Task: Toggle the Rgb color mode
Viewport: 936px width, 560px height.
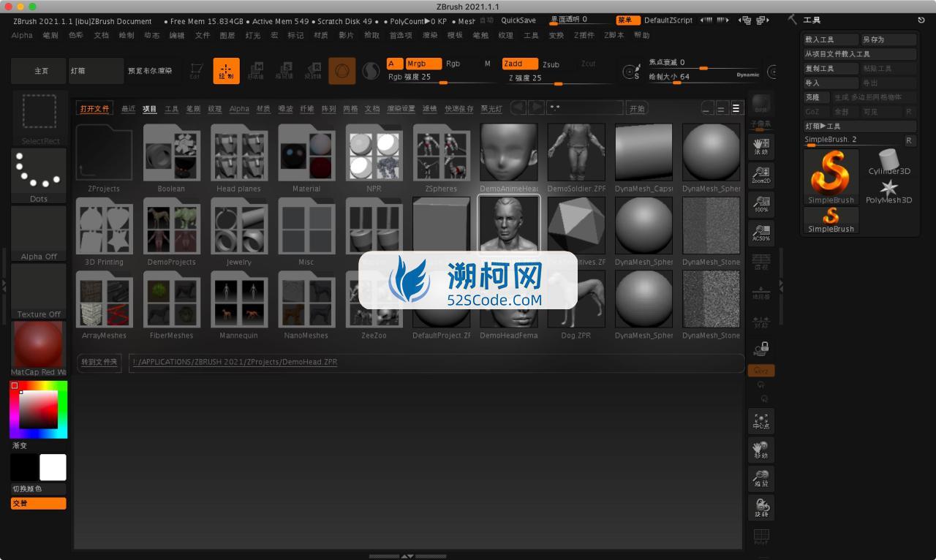Action: tap(453, 64)
